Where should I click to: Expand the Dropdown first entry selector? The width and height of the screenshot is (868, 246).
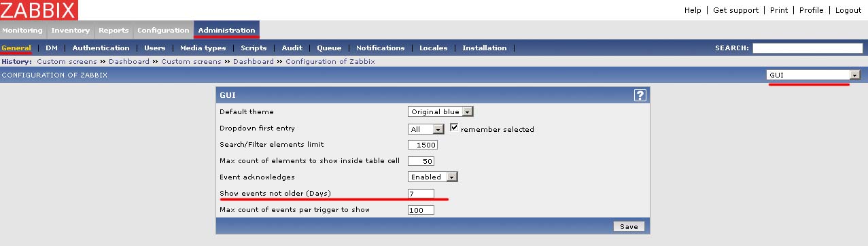click(x=426, y=129)
